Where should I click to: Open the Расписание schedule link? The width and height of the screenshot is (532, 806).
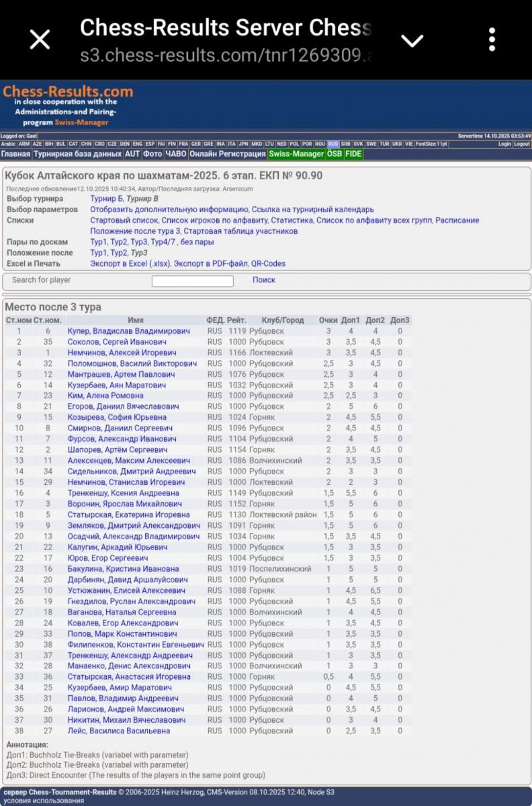455,220
